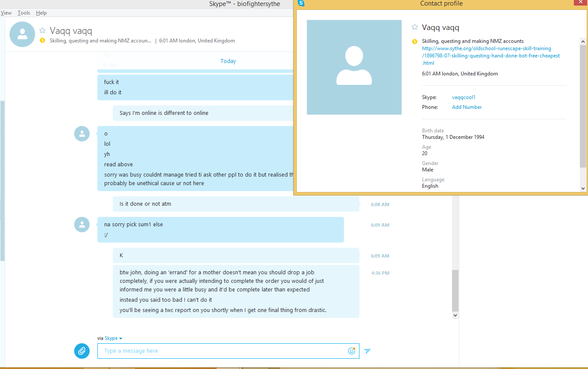Close the Contact profile window

(580, 3)
